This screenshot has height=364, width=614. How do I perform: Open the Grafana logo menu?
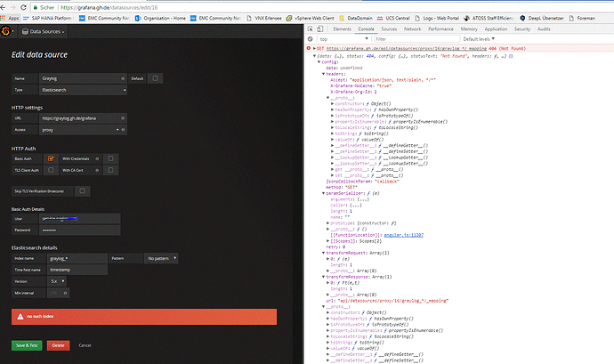coord(6,31)
